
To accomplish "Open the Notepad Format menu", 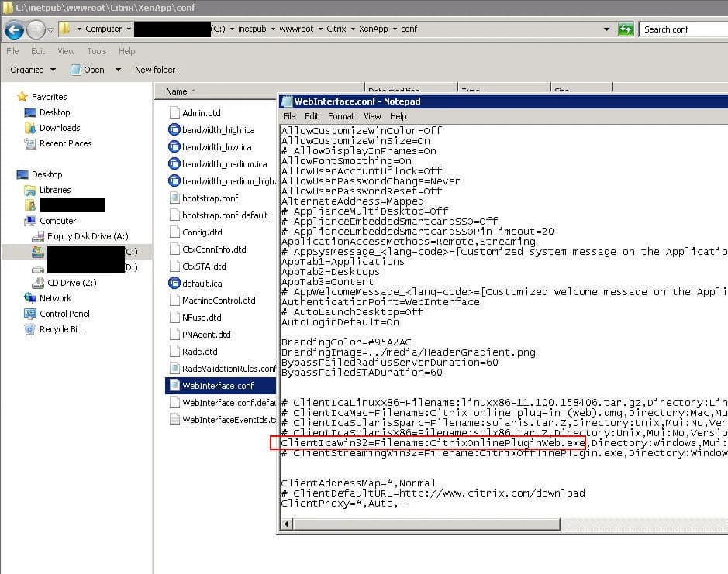I will (x=341, y=116).
